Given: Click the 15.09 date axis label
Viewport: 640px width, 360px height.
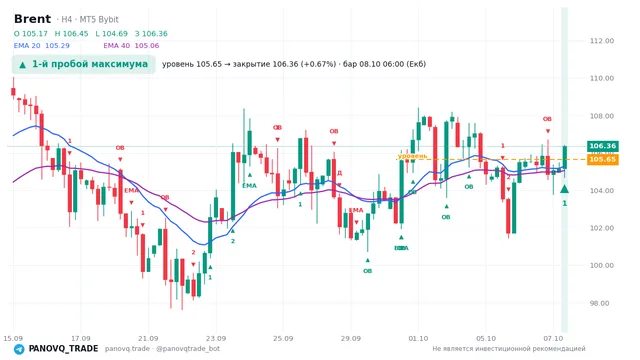Looking at the screenshot, I should [x=13, y=338].
